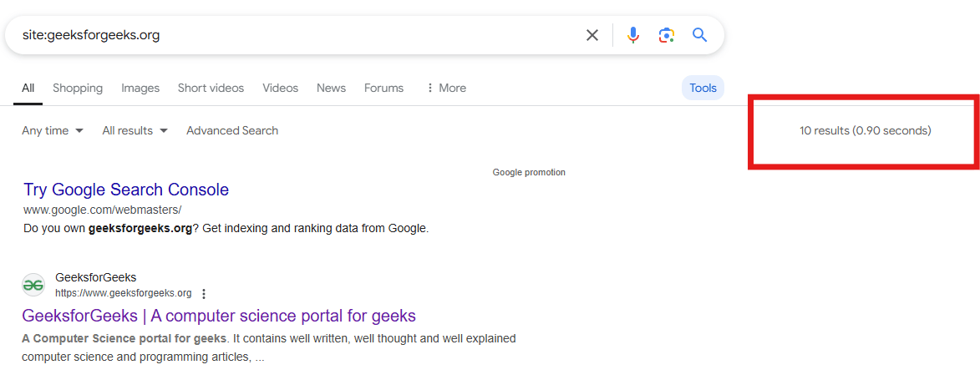Switch to the Shopping tab

coord(78,89)
